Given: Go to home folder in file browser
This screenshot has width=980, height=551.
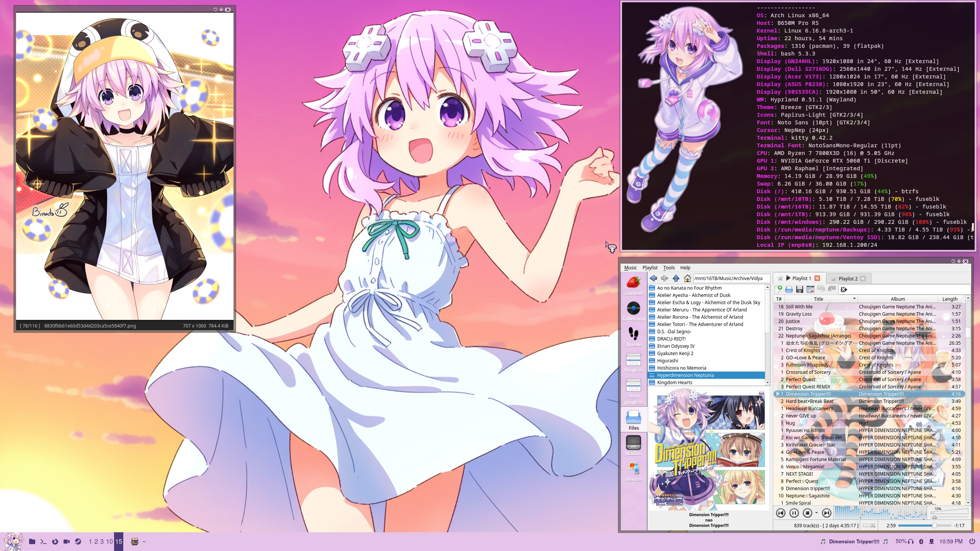Looking at the screenshot, I should [x=688, y=278].
